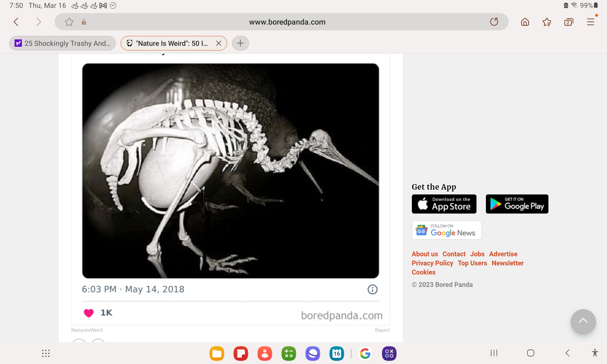Screen dimensions: 607x364
Task: Open the tab manager showing 2 tabs
Action: 568,22
